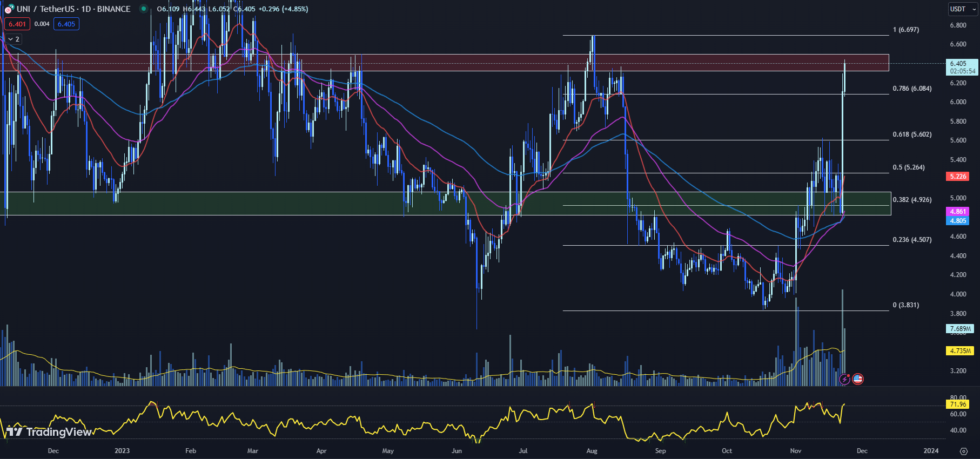This screenshot has height=459, width=980.
Task: Click the volume label 7.689M
Action: (961, 328)
